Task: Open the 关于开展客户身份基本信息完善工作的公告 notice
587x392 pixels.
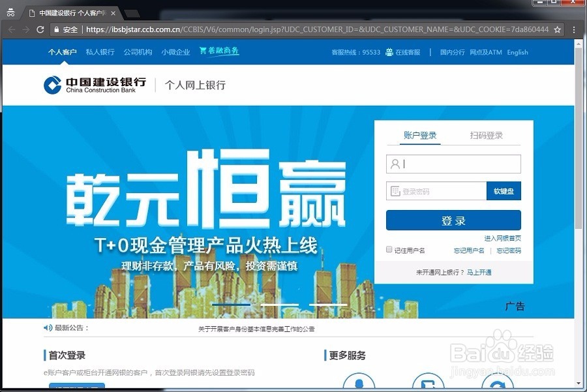Action: [256, 329]
